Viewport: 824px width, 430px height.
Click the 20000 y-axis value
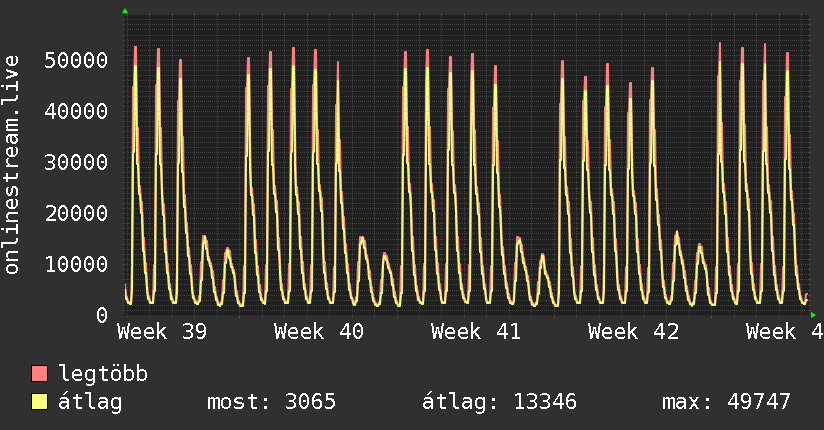76,213
